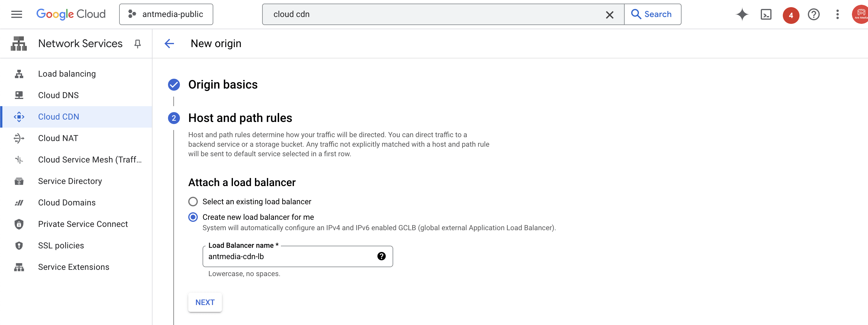Open Service Extensions in the sidebar
Screen dimensions: 868x325
76,267
